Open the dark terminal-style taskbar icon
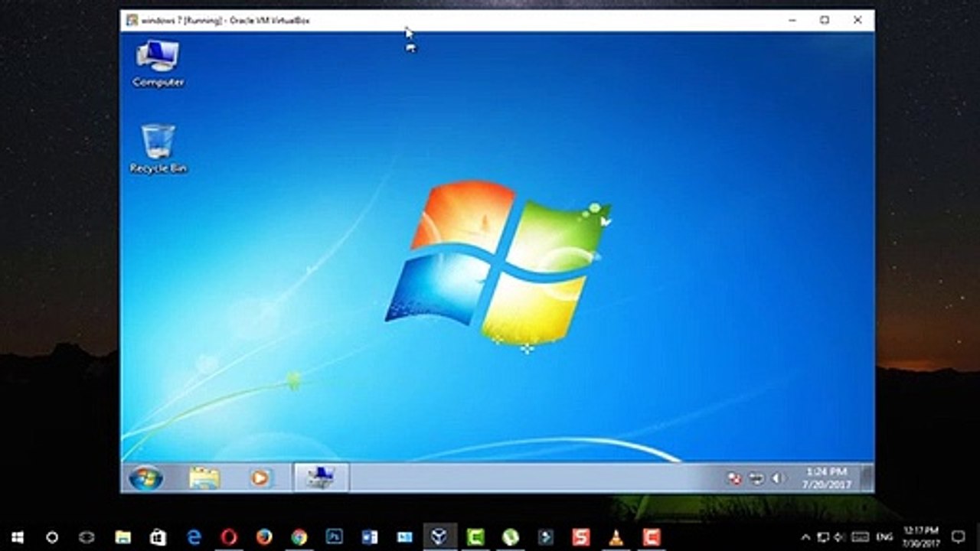Viewport: 980px width, 551px height. click(546, 537)
